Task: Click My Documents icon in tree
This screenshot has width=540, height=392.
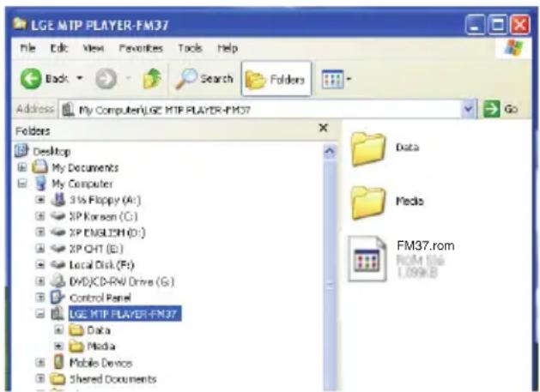Action: [40, 167]
